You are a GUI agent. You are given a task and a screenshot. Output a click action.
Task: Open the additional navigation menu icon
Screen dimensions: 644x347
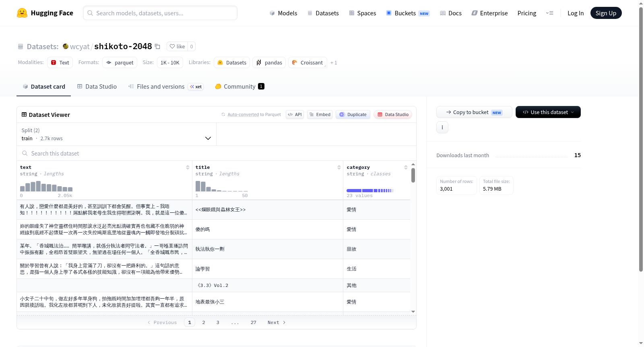pyautogui.click(x=549, y=13)
